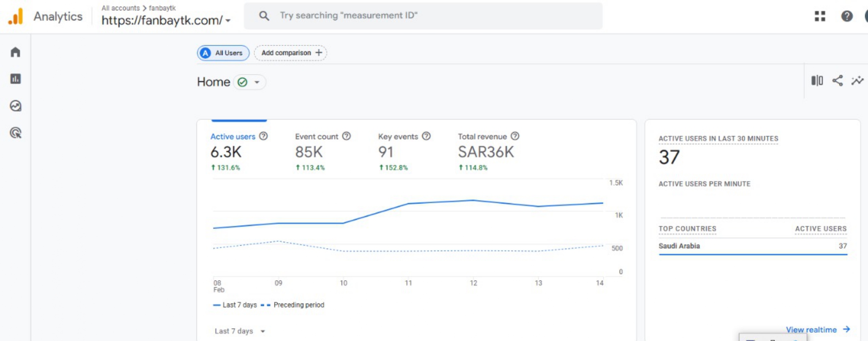Expand the Home status dropdown arrow
The height and width of the screenshot is (341, 868).
257,82
